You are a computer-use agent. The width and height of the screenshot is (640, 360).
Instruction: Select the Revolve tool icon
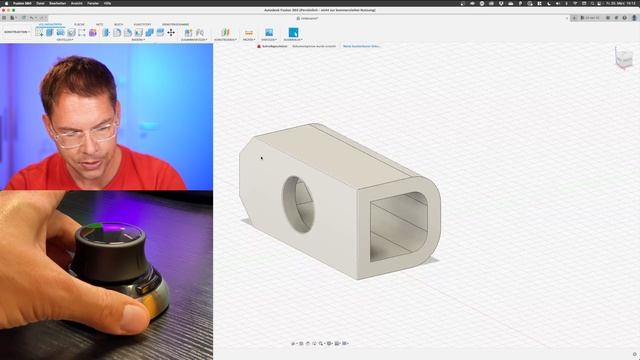[x=60, y=32]
